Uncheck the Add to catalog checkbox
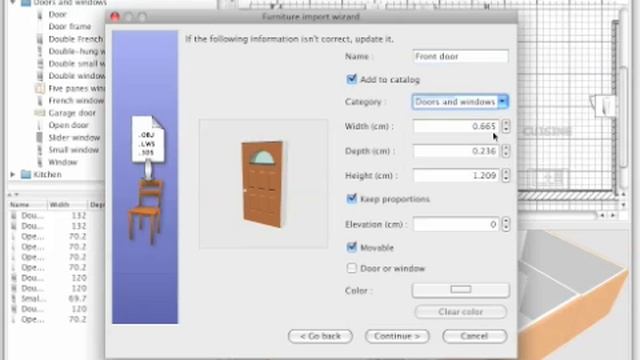640x360 pixels. point(351,79)
